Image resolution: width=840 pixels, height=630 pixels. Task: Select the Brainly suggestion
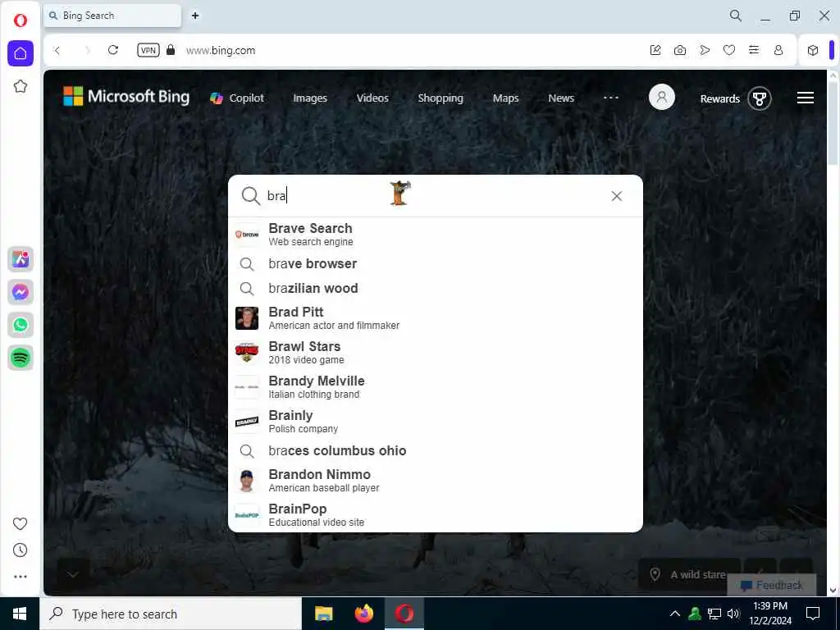tap(435, 422)
